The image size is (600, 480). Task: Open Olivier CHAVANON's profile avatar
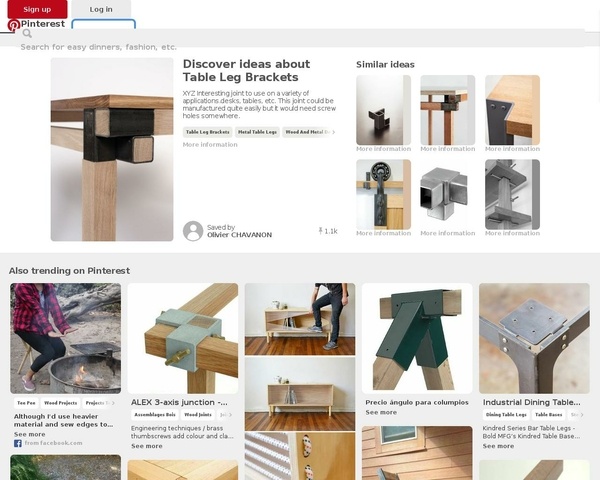coord(193,231)
